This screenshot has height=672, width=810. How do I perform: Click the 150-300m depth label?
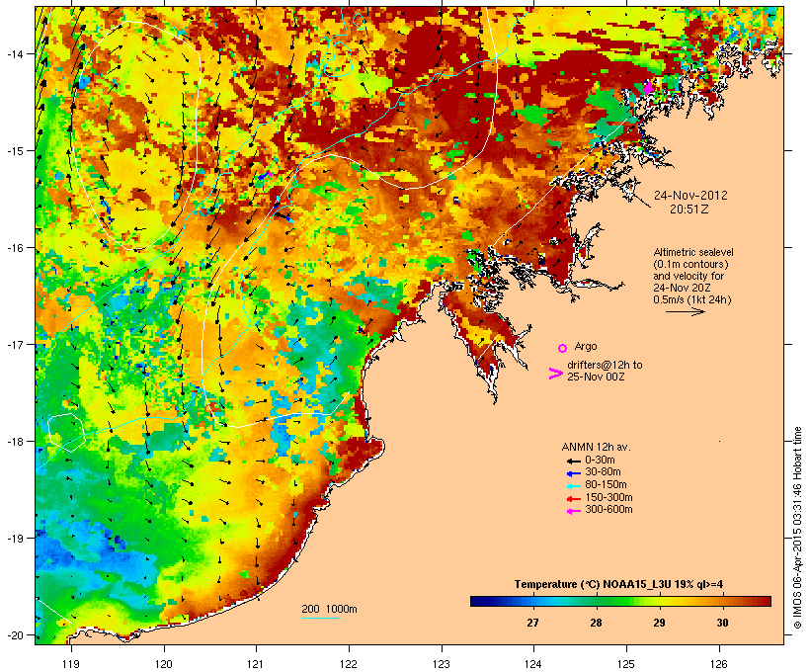(608, 497)
